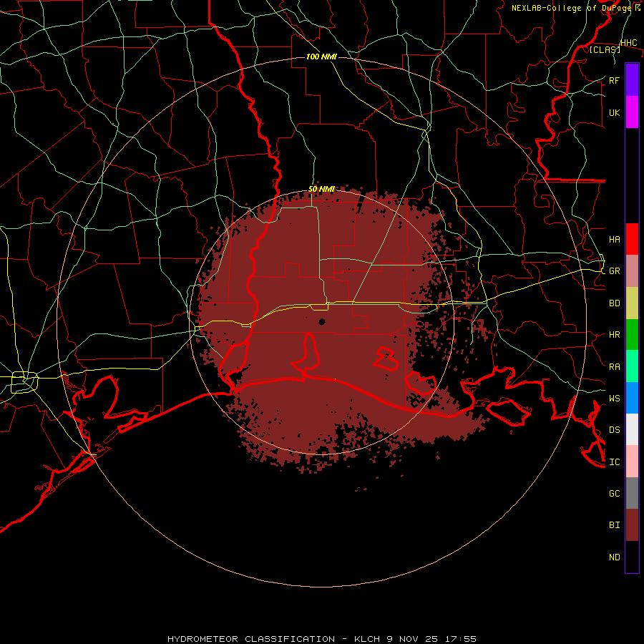The width and height of the screenshot is (644, 644).
Task: Click the WS blue legend swatch
Action: click(x=632, y=398)
